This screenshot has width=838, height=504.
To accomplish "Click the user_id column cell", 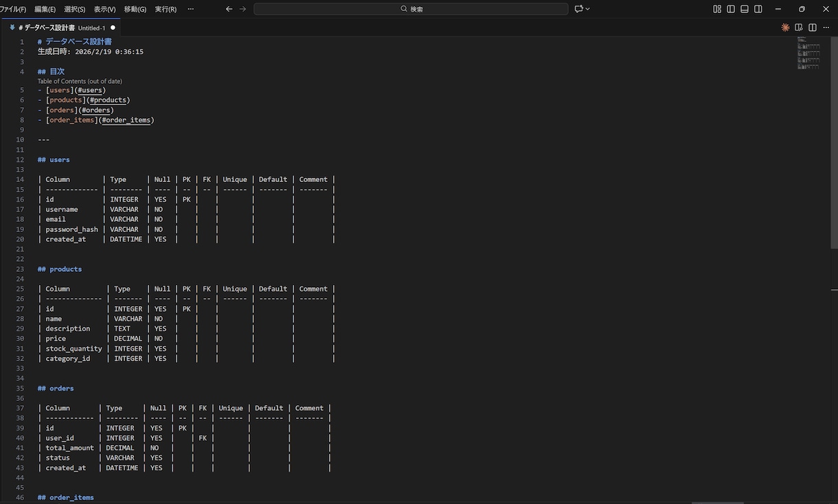I will click(x=60, y=438).
